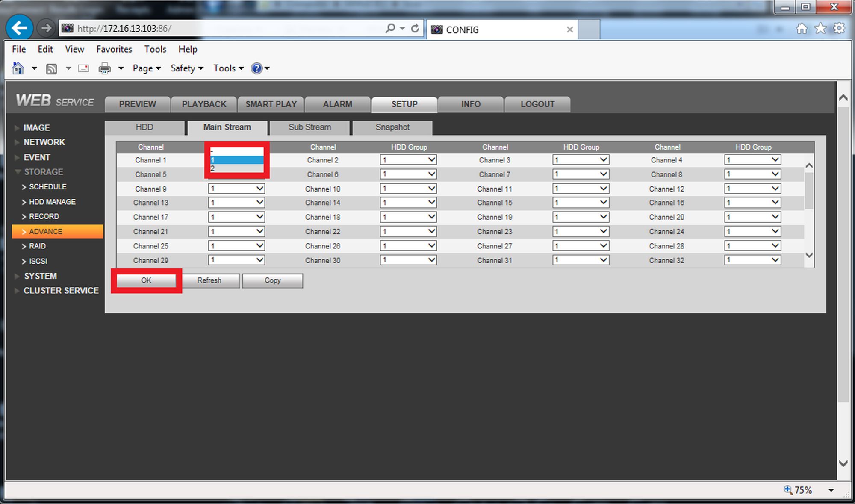Click the Copy button
855x504 pixels.
point(273,280)
